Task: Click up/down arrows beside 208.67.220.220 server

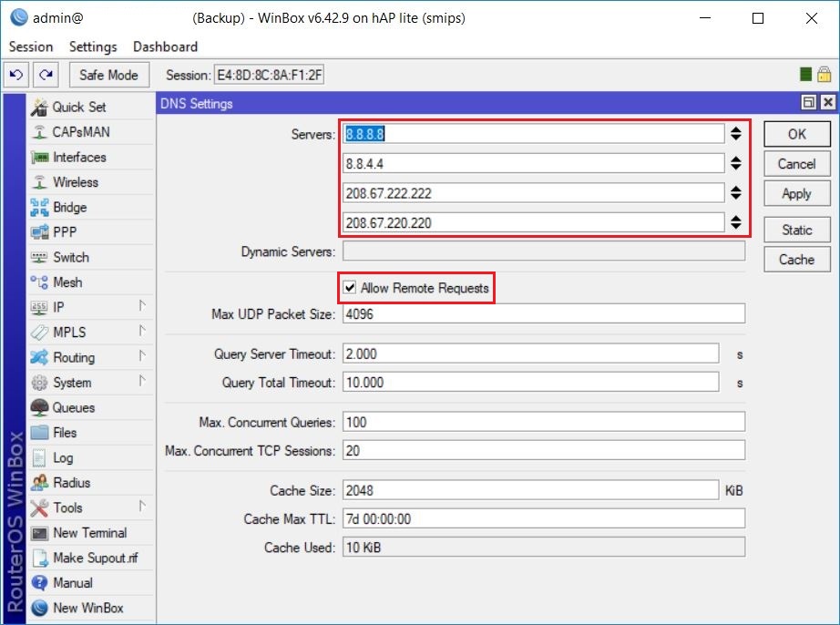Action: [x=736, y=222]
